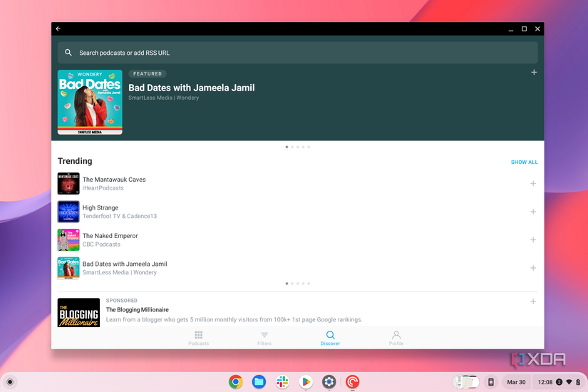Open the quick settings clock area

point(559,382)
